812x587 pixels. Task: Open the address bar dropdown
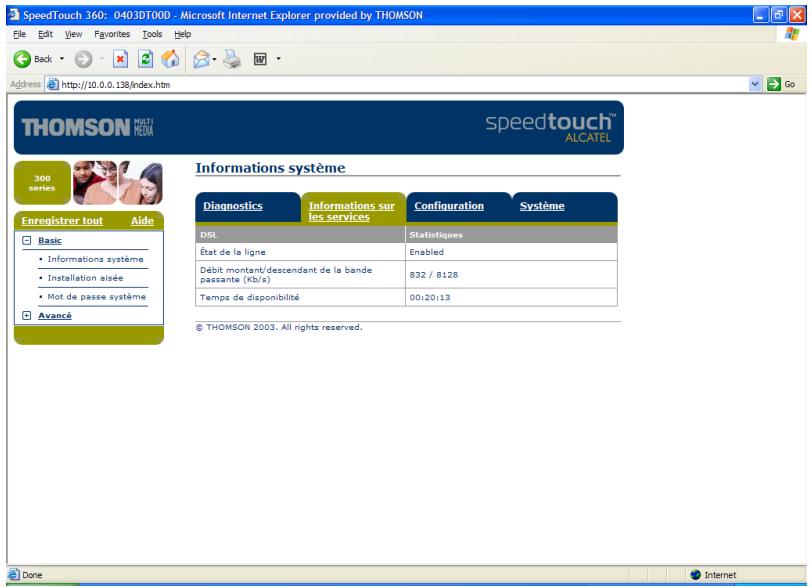[x=755, y=84]
